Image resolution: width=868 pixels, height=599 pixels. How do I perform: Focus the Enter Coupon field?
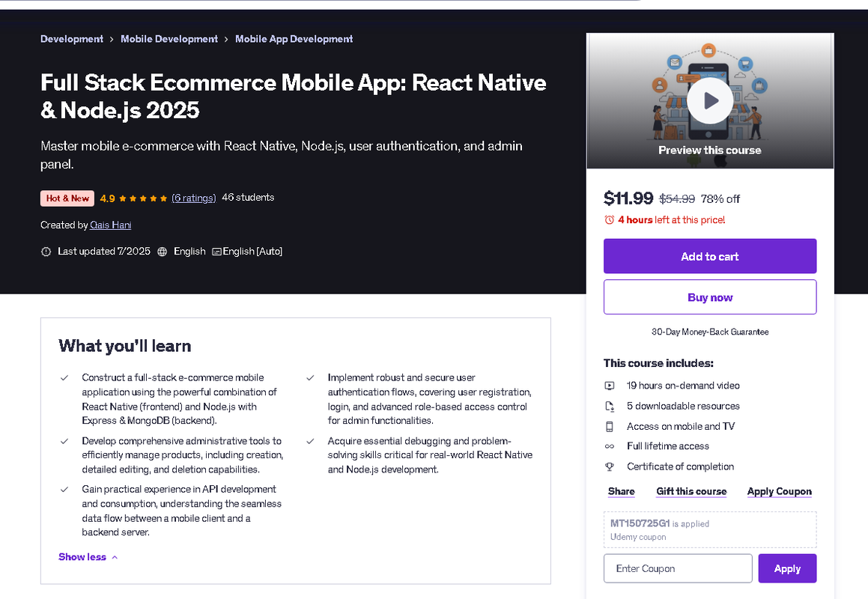pos(678,568)
